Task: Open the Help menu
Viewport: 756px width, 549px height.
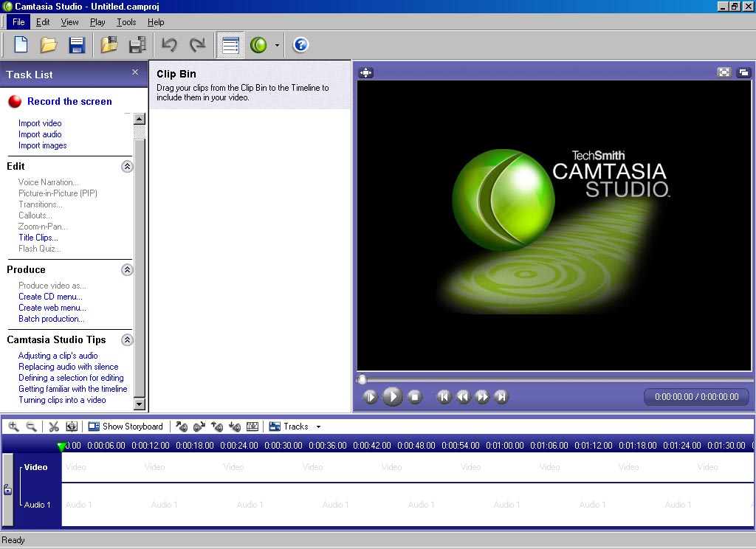Action: pos(156,22)
